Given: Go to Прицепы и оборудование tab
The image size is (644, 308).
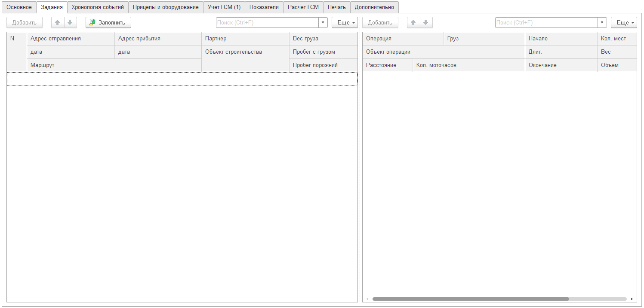Looking at the screenshot, I should click(166, 7).
